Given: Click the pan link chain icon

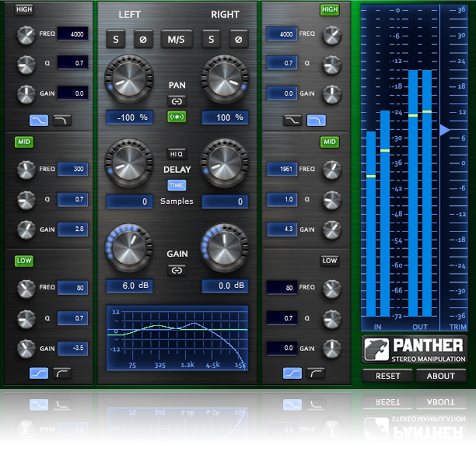Looking at the screenshot, I should [x=177, y=102].
